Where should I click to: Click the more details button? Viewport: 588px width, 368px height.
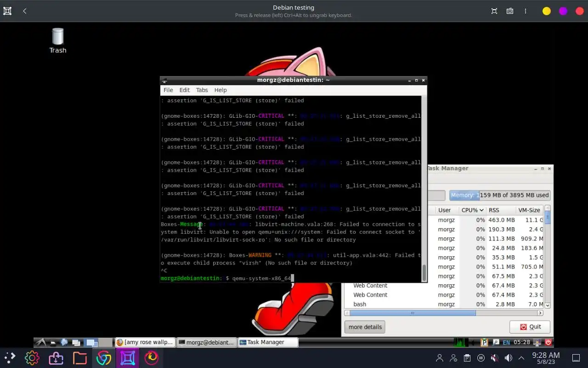(x=365, y=327)
